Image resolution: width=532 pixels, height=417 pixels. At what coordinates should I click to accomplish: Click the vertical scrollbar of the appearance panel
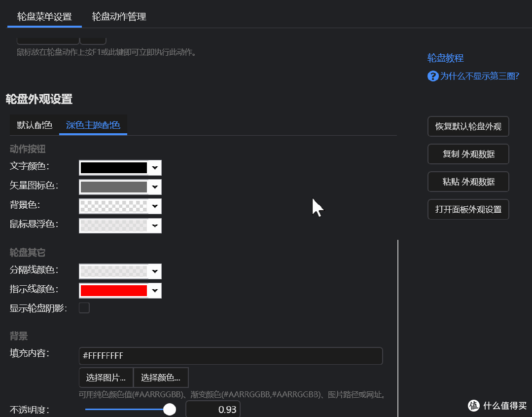[x=397, y=328]
